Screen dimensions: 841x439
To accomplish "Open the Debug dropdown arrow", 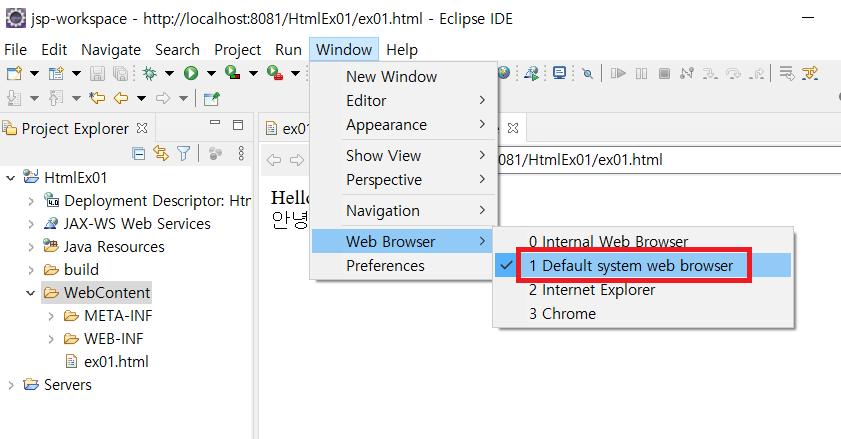I will [x=169, y=74].
